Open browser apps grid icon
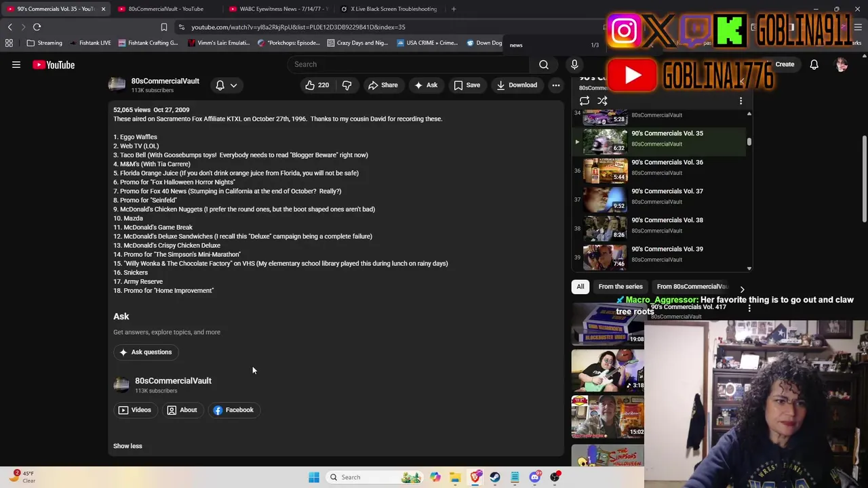The height and width of the screenshot is (488, 868). coord(9,43)
